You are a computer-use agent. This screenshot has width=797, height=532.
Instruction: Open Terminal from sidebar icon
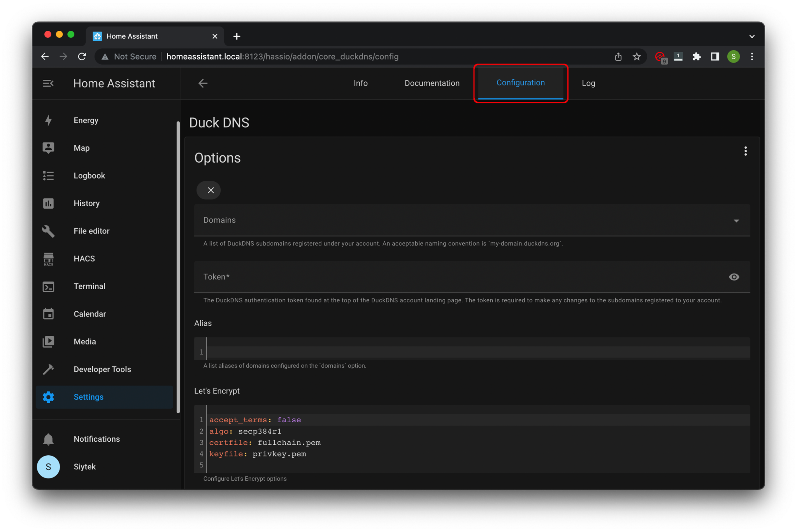[48, 287]
